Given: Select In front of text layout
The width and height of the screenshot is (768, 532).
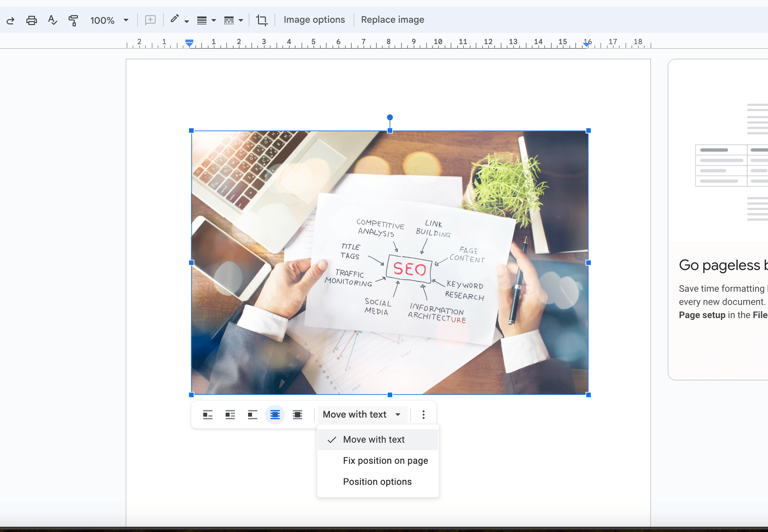Looking at the screenshot, I should click(297, 415).
